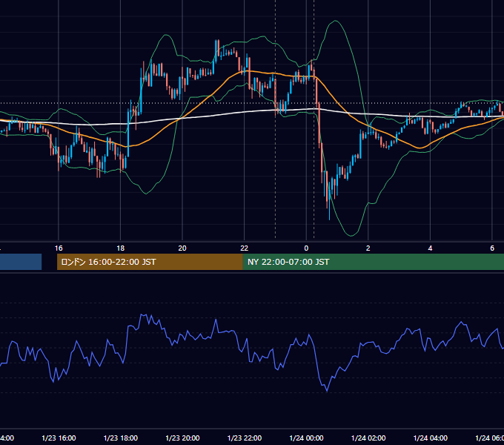Click the 0 hour label on the chart axis
The image size is (504, 445).
306,248
